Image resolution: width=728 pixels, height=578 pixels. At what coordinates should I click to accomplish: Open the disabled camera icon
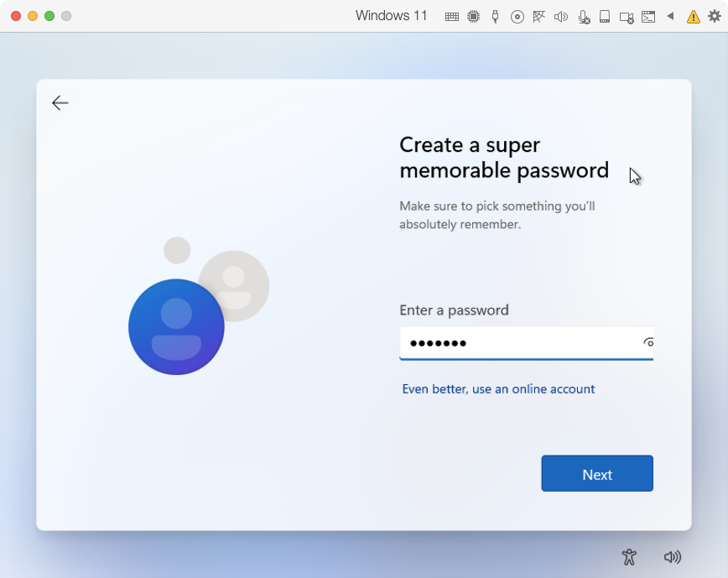(627, 18)
